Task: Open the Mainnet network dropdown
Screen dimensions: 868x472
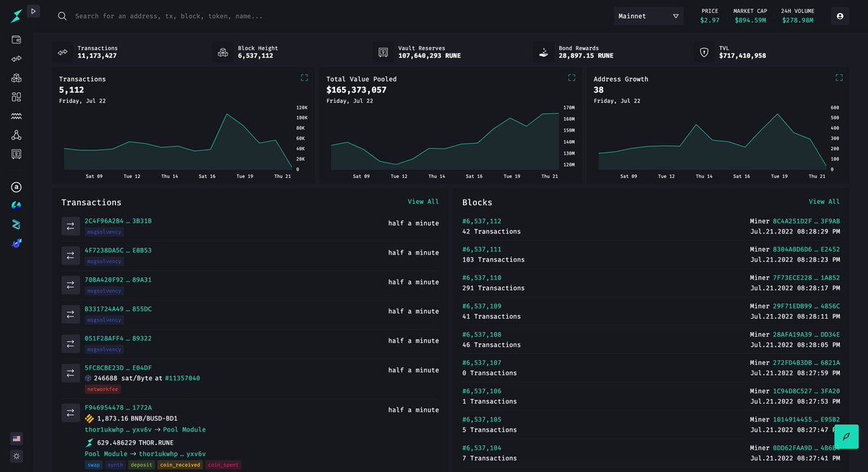Action: 649,16
